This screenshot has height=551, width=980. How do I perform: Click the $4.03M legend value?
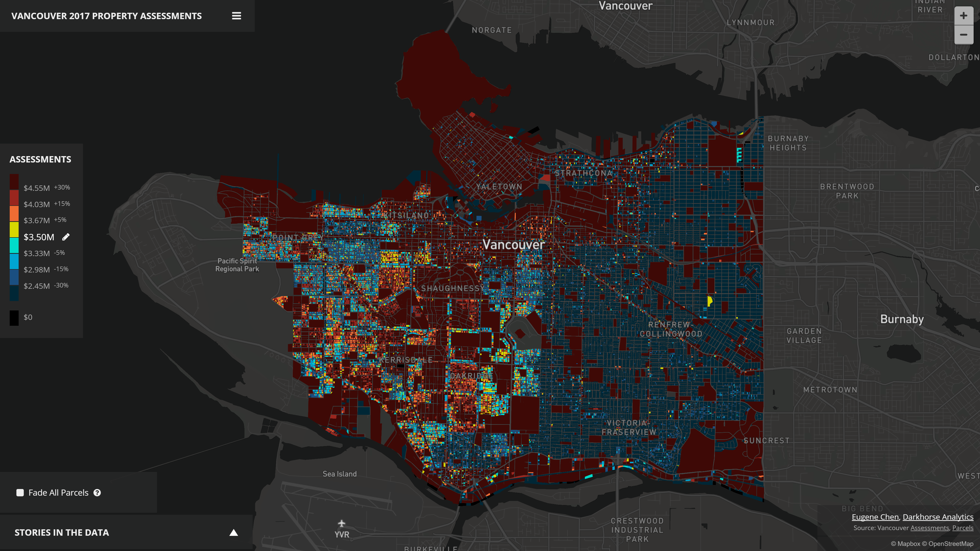(36, 204)
